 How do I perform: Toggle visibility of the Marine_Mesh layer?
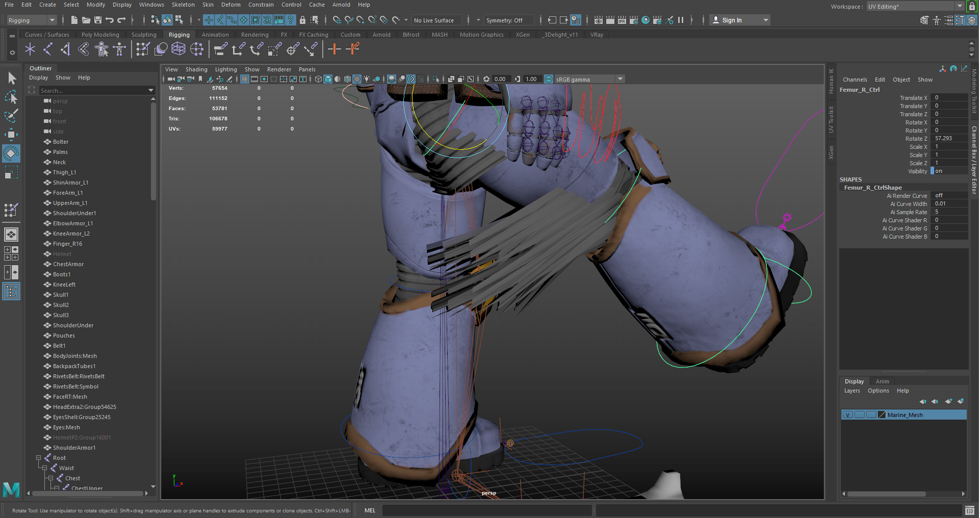pos(847,415)
